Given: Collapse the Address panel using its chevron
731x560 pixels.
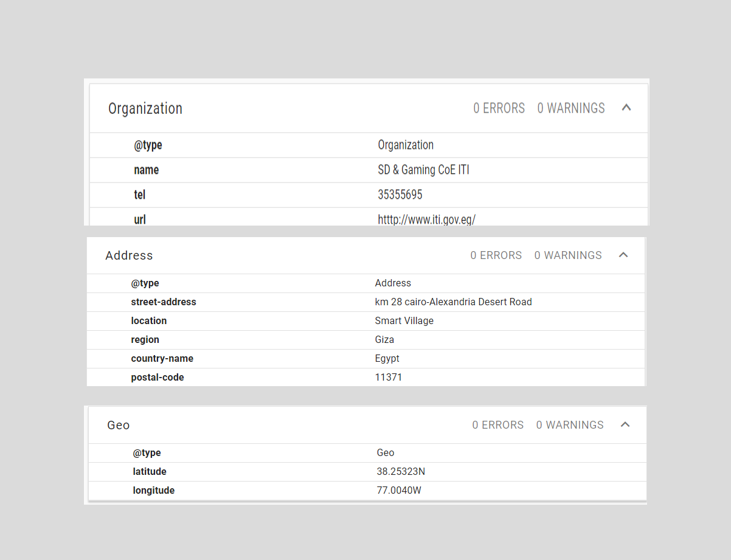Looking at the screenshot, I should [x=623, y=255].
